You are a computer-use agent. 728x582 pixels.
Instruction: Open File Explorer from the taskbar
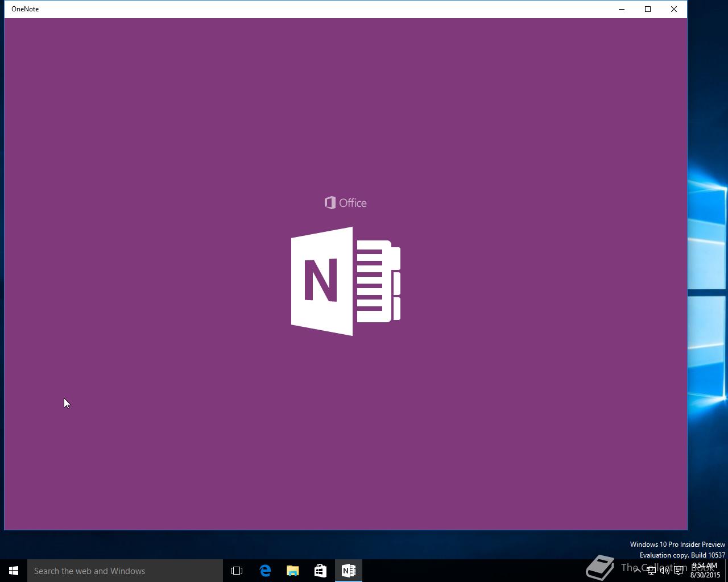pos(293,571)
